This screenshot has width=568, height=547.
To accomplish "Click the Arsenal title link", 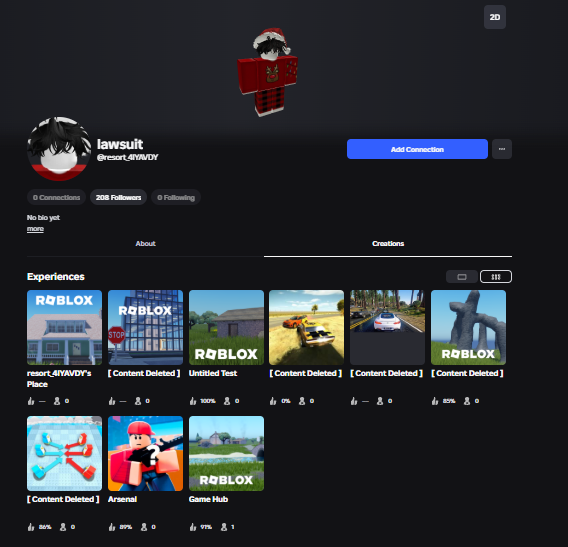I will tap(122, 499).
